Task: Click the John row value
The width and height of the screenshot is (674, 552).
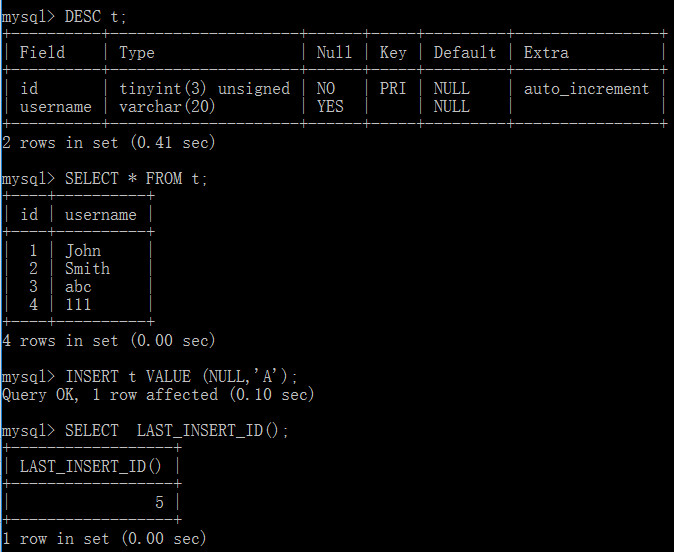Action: pos(83,251)
